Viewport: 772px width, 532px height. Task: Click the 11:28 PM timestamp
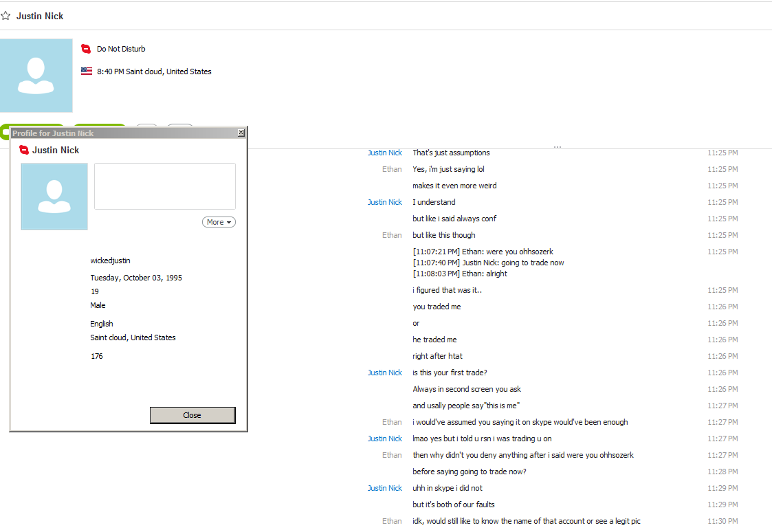[723, 472]
